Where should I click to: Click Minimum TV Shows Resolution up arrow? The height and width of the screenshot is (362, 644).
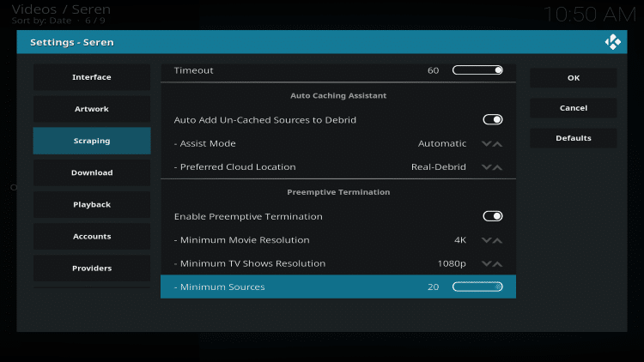point(497,263)
